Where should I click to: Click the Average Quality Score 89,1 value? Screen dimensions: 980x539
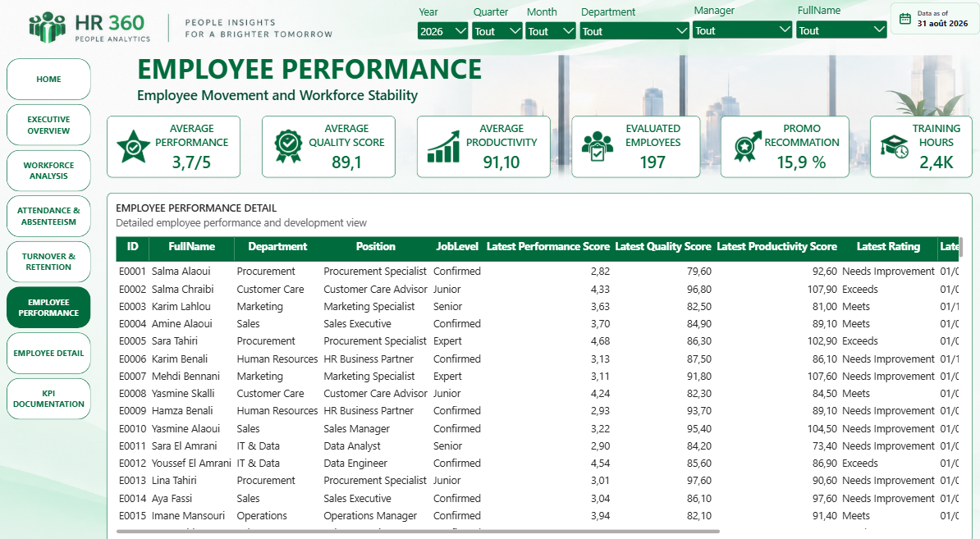click(346, 162)
